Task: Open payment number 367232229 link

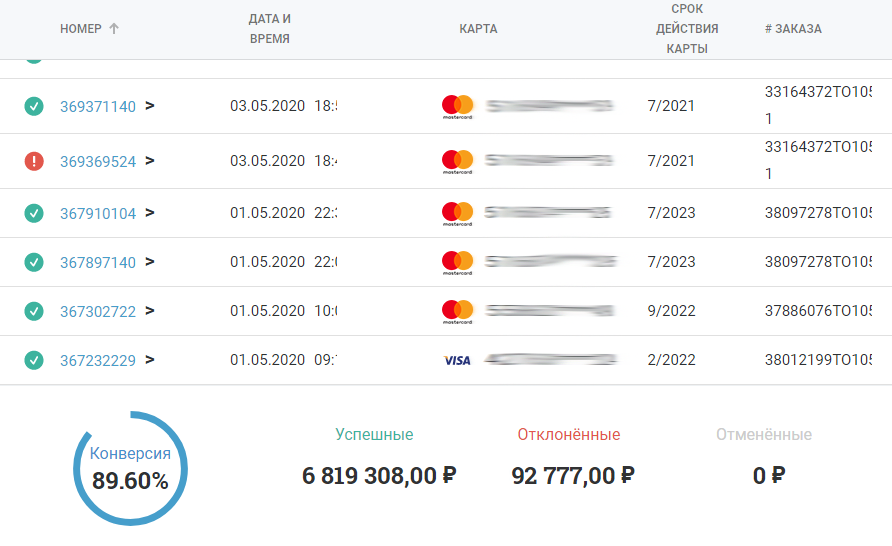Action: pos(98,361)
